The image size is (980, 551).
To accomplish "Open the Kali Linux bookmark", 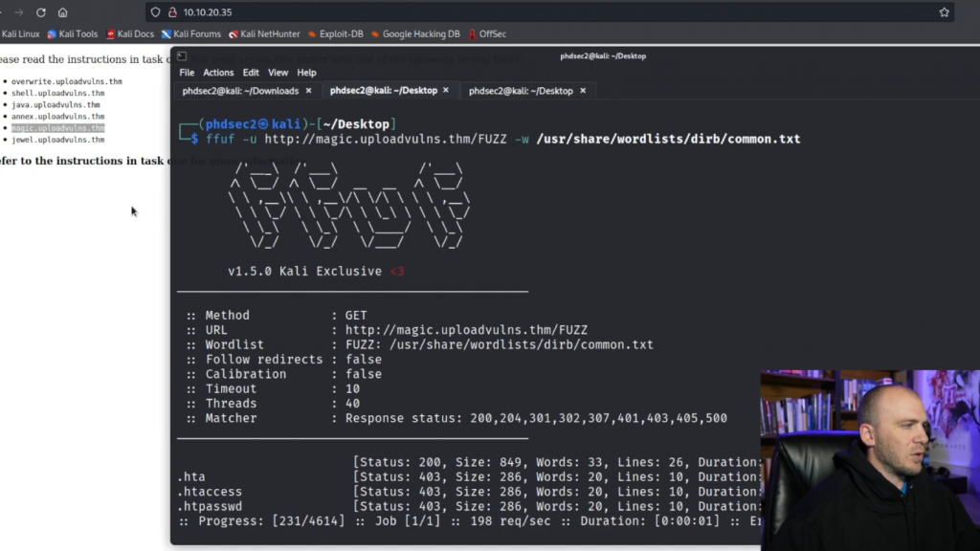I will coord(20,33).
